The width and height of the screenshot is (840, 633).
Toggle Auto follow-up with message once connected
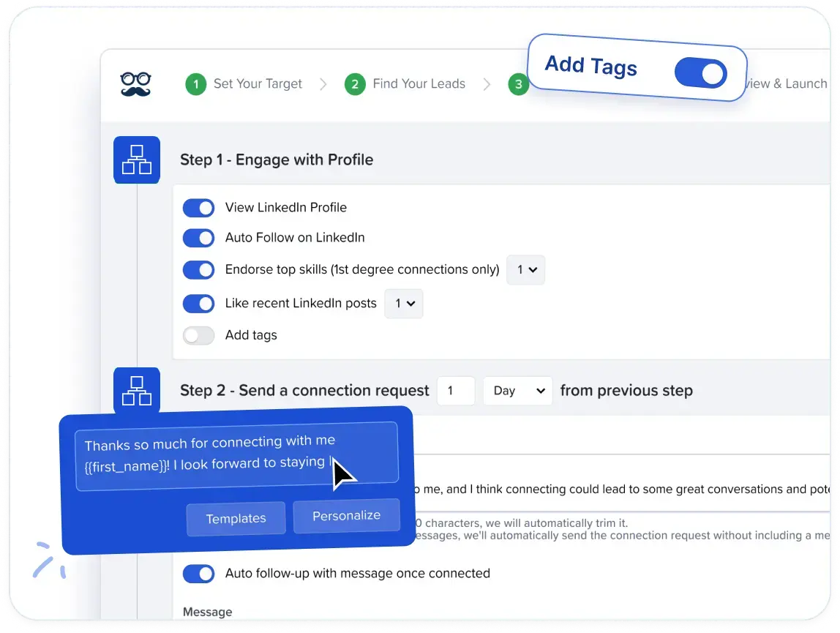[x=198, y=574]
